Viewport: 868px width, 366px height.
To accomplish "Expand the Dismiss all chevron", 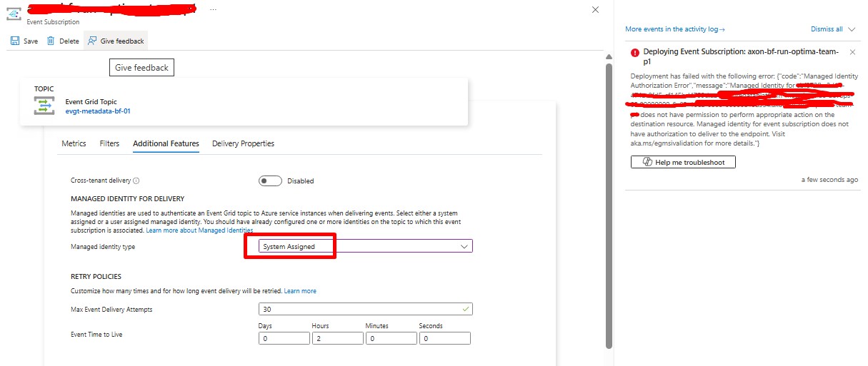I will tap(851, 29).
